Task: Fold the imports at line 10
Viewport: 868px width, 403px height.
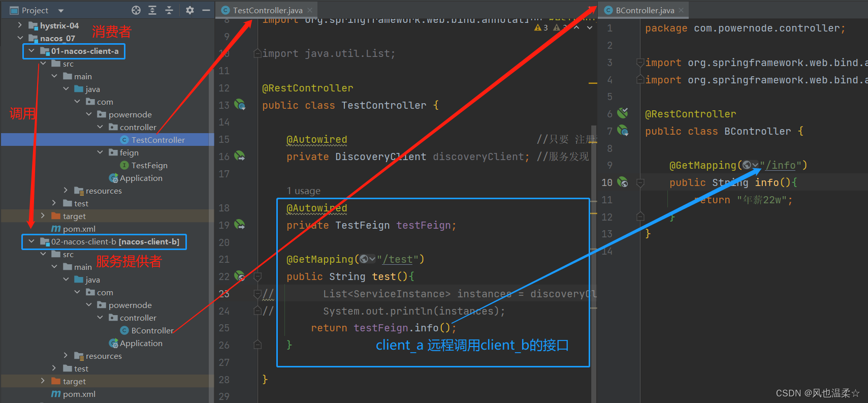Action: coord(258,53)
